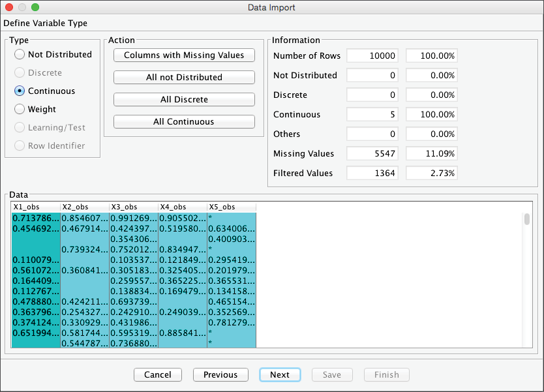544x392 pixels.
Task: Go back with the Previous button
Action: pyautogui.click(x=220, y=374)
